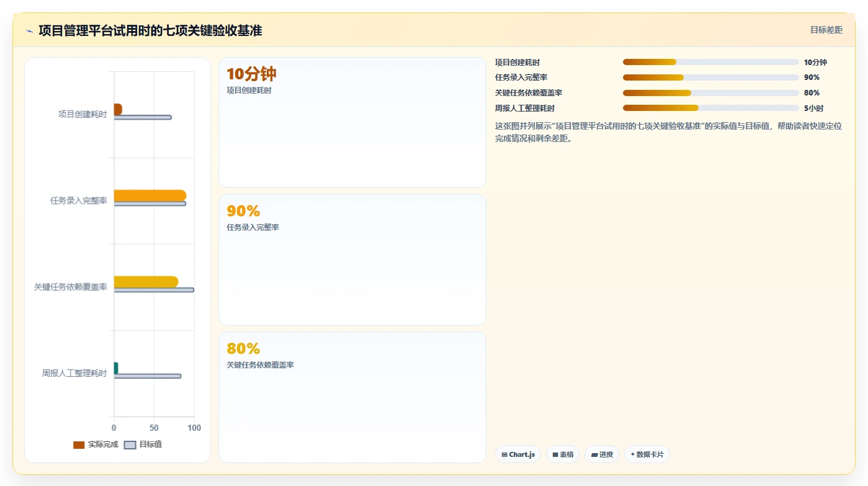The width and height of the screenshot is (868, 486).
Task: Click the 关键任务依赖覆盖率 caption under 80%
Action: (260, 365)
